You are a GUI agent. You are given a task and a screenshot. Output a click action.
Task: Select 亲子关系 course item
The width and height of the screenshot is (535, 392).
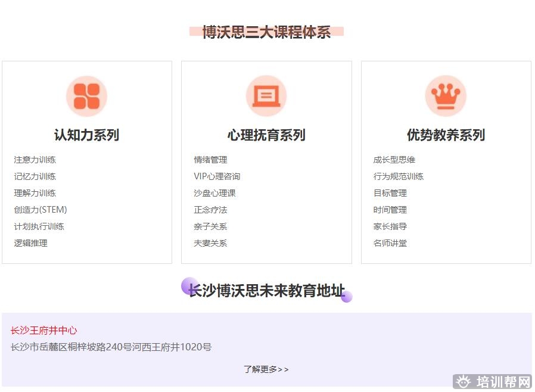(x=210, y=226)
